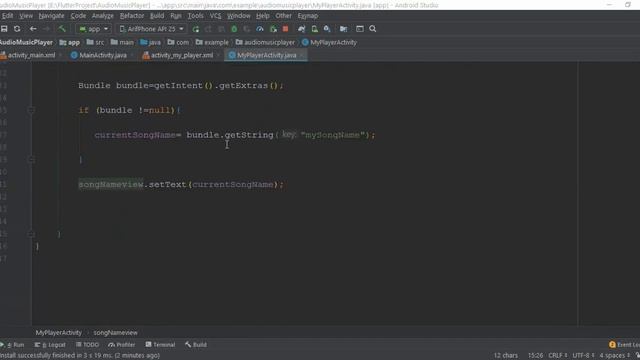Click the UTF-8 encoding selector
Viewport: 640px width, 360px height.
(x=583, y=356)
